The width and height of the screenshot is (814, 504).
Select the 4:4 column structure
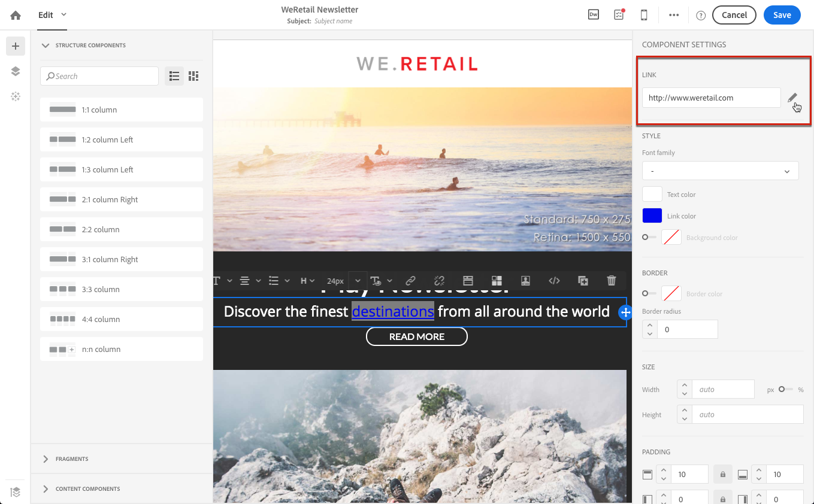[122, 319]
